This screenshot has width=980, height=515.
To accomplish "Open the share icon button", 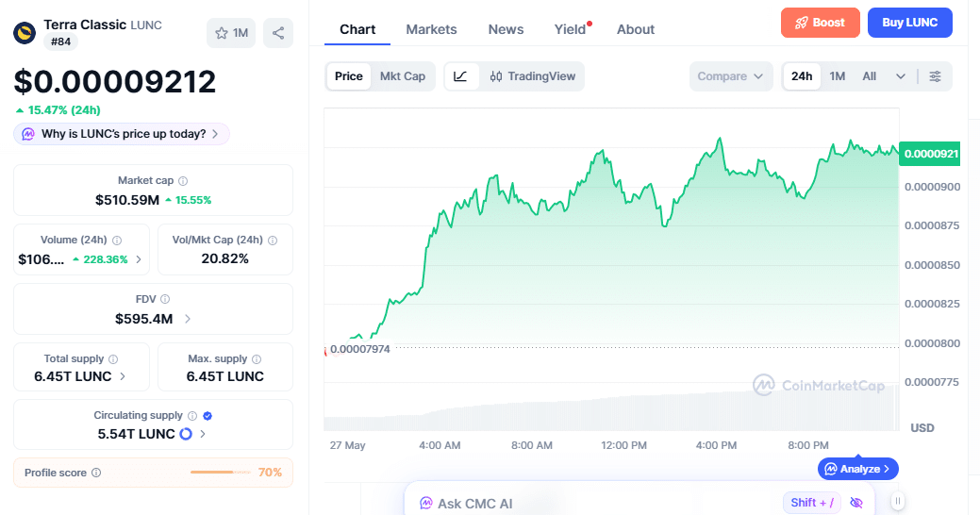I will (278, 33).
